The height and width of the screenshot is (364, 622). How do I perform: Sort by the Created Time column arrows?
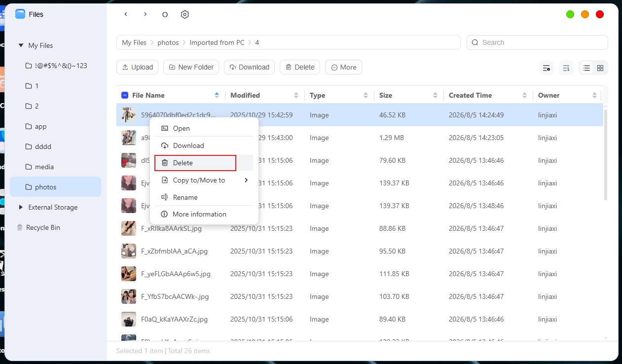coord(525,95)
